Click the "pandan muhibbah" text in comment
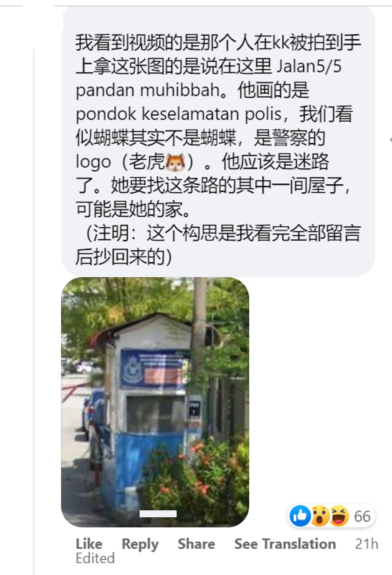 click(x=148, y=90)
